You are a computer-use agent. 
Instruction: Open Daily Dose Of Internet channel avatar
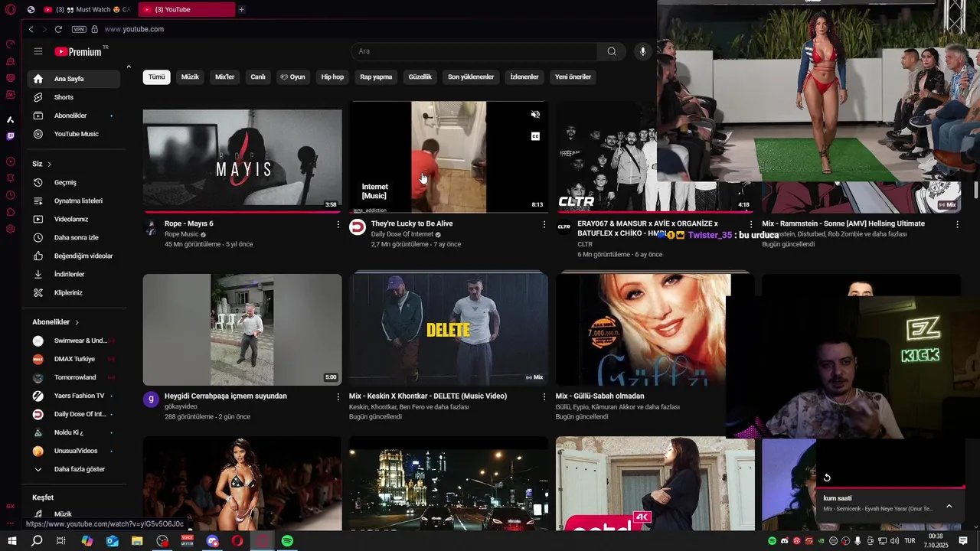[358, 227]
